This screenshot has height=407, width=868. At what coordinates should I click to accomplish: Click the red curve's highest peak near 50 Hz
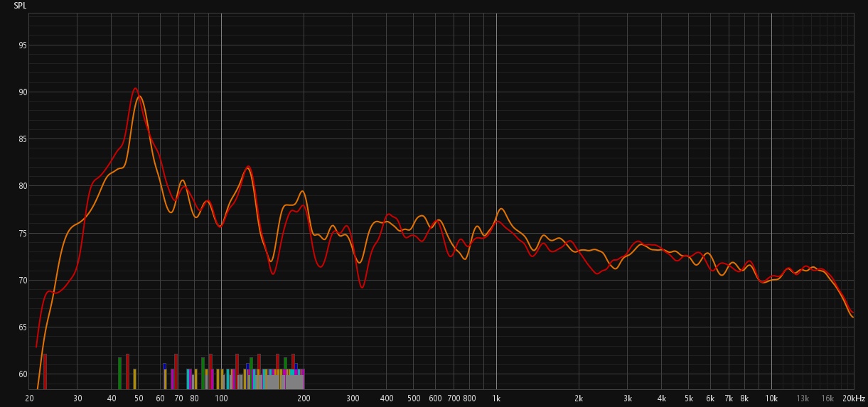(135, 89)
